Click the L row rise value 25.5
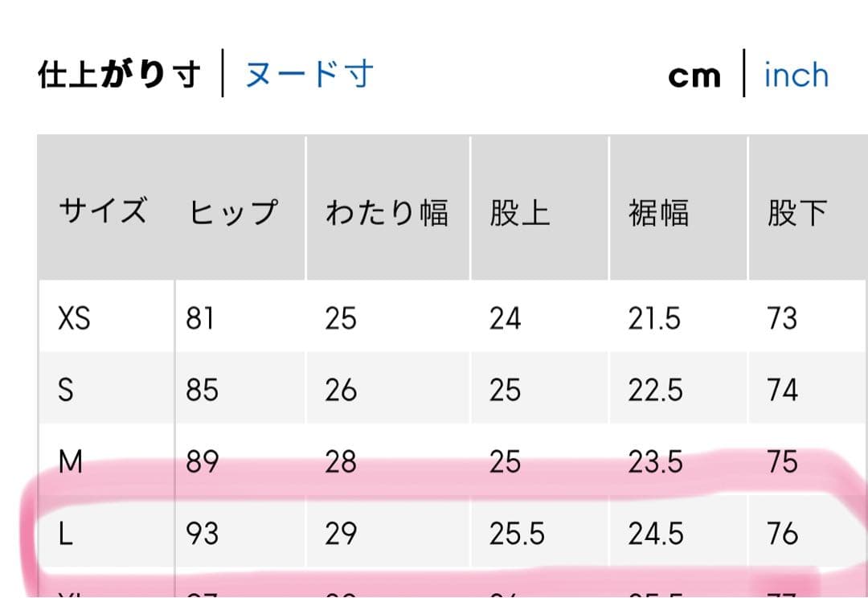The height and width of the screenshot is (598, 868). tap(517, 534)
